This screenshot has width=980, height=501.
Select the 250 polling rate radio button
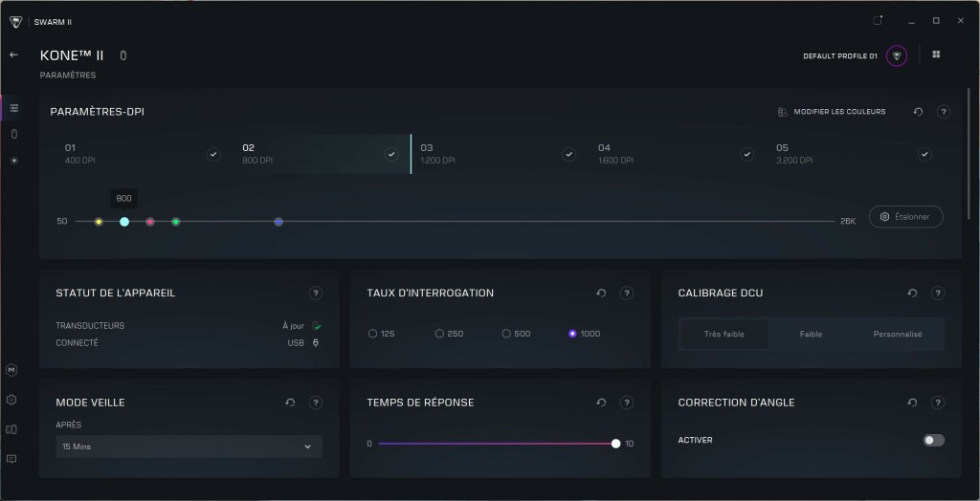click(439, 334)
